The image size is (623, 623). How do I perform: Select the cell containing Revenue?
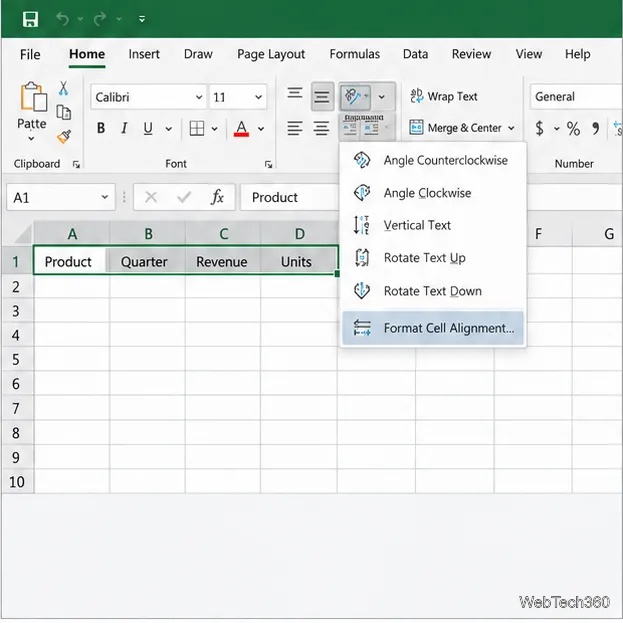coord(223,261)
